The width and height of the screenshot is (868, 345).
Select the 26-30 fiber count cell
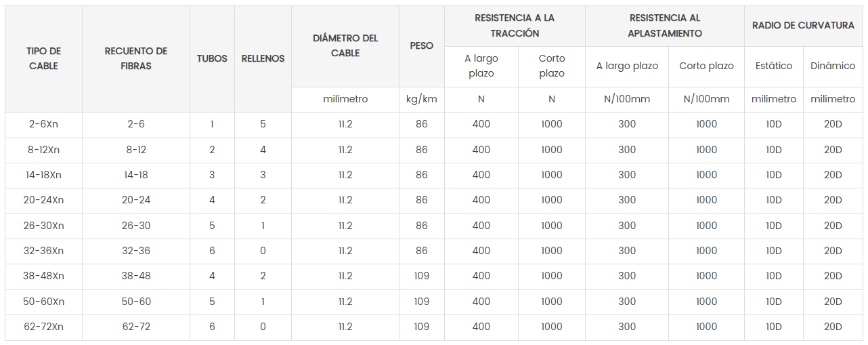coord(136,226)
